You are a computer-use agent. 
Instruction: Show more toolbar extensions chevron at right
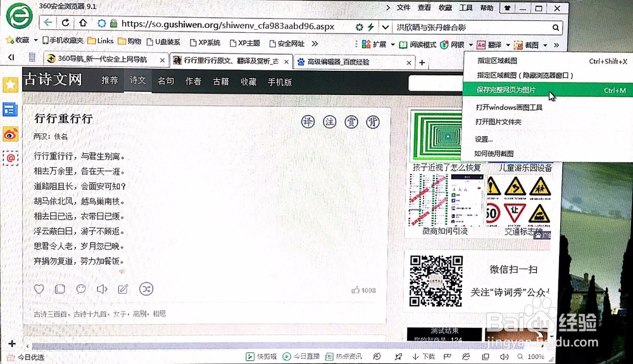point(556,45)
